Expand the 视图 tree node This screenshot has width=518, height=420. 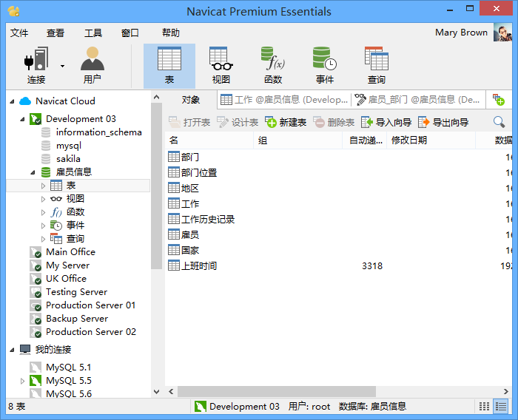click(x=43, y=199)
